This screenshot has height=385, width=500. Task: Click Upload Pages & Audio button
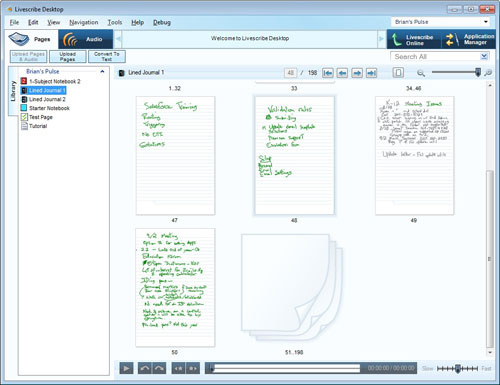coord(28,56)
